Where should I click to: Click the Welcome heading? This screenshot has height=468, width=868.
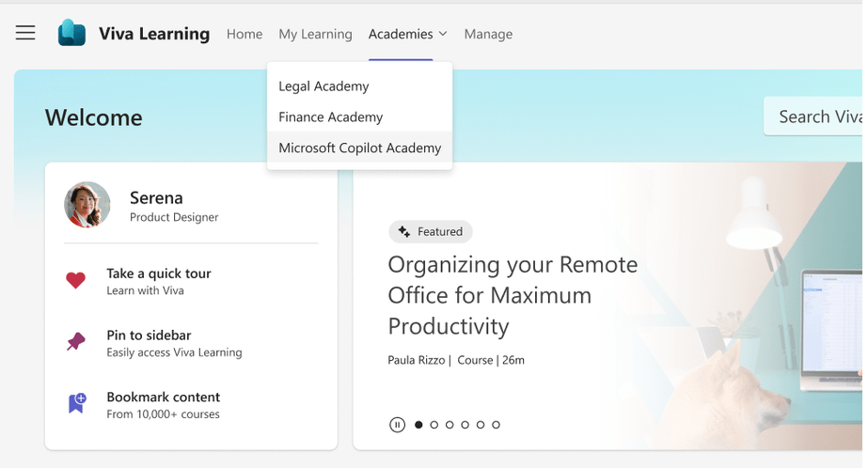click(x=93, y=117)
